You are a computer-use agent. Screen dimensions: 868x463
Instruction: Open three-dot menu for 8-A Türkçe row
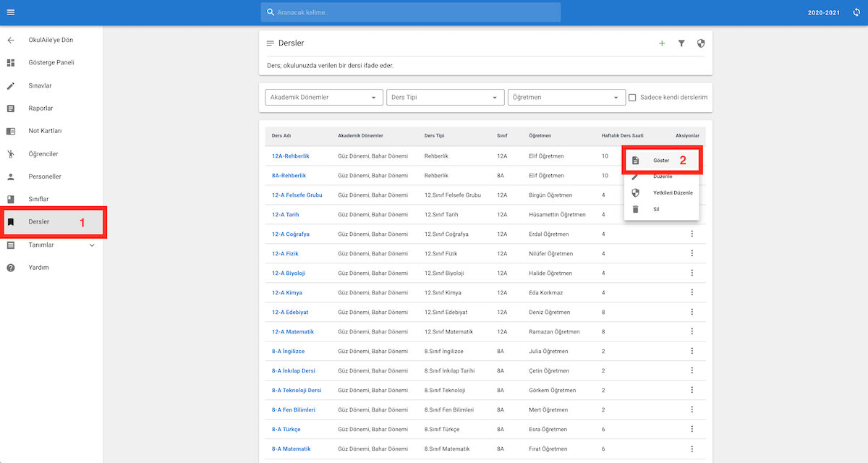(x=692, y=429)
